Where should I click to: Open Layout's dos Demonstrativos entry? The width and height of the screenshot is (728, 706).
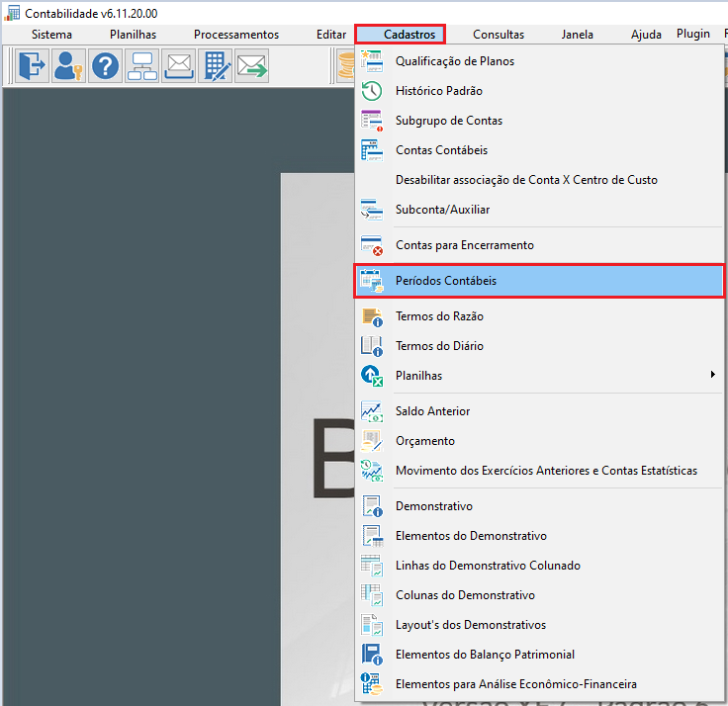(x=539, y=625)
